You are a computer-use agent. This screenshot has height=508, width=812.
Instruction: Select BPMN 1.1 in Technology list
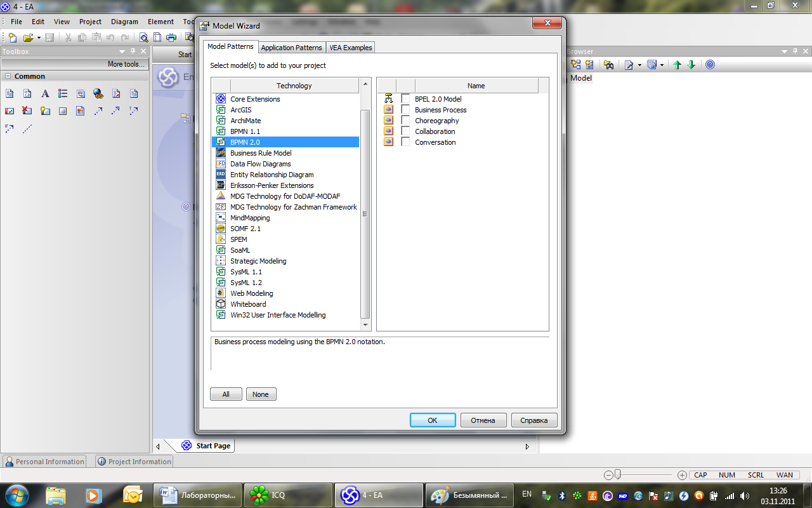tap(245, 131)
